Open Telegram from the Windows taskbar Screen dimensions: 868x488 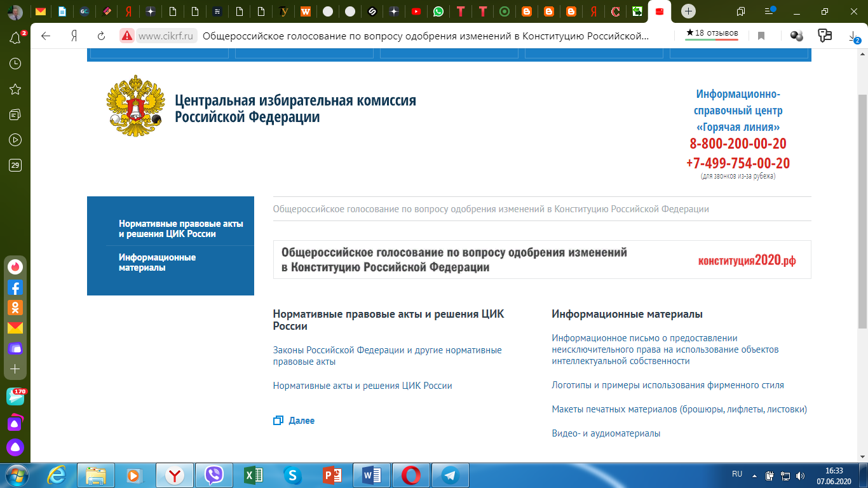point(451,475)
